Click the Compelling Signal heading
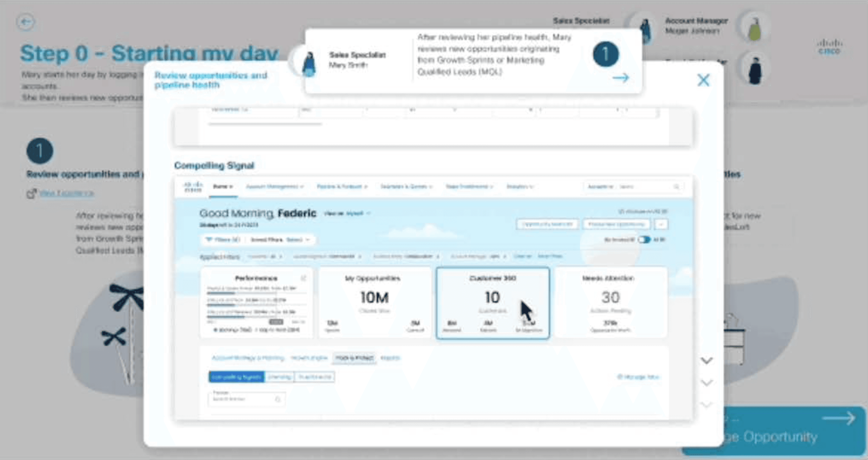Viewport: 868px width, 460px height. 214,166
